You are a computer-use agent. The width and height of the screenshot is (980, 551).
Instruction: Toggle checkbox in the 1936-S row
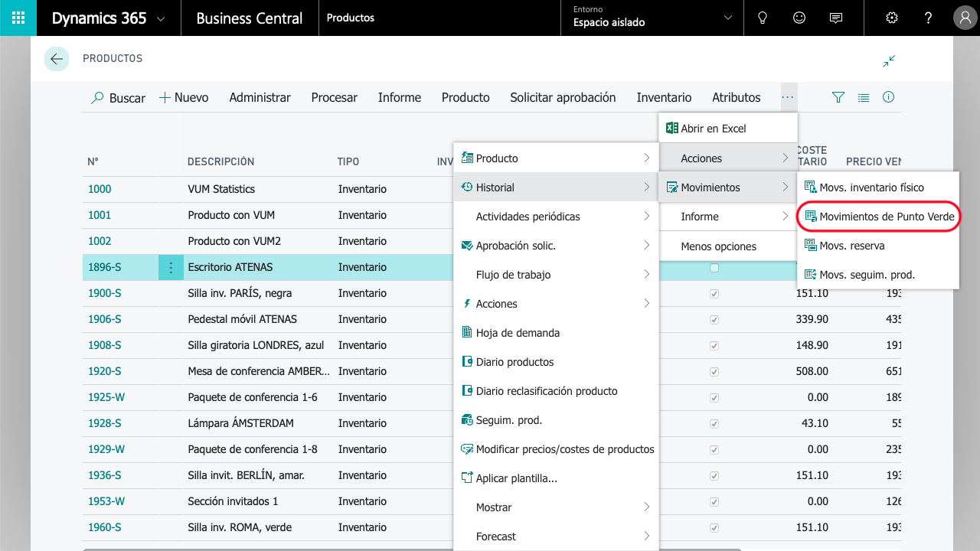(714, 476)
